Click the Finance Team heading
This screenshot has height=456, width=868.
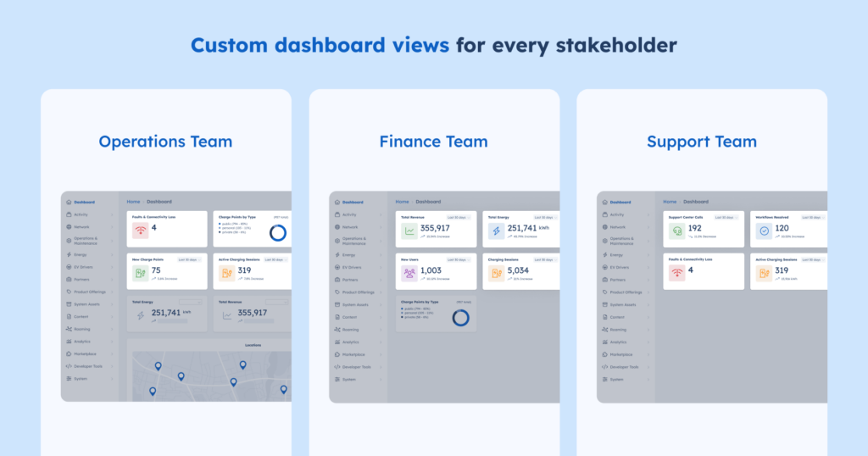(x=433, y=142)
